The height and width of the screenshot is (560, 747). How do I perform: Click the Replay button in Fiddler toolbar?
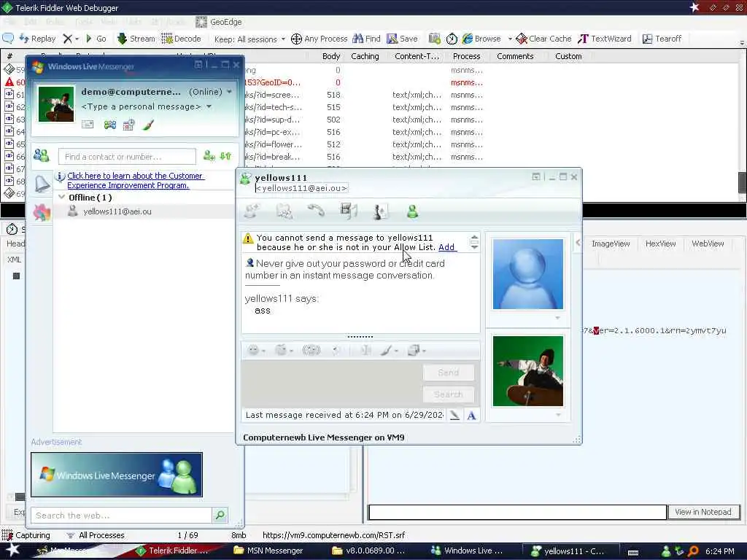37,39
